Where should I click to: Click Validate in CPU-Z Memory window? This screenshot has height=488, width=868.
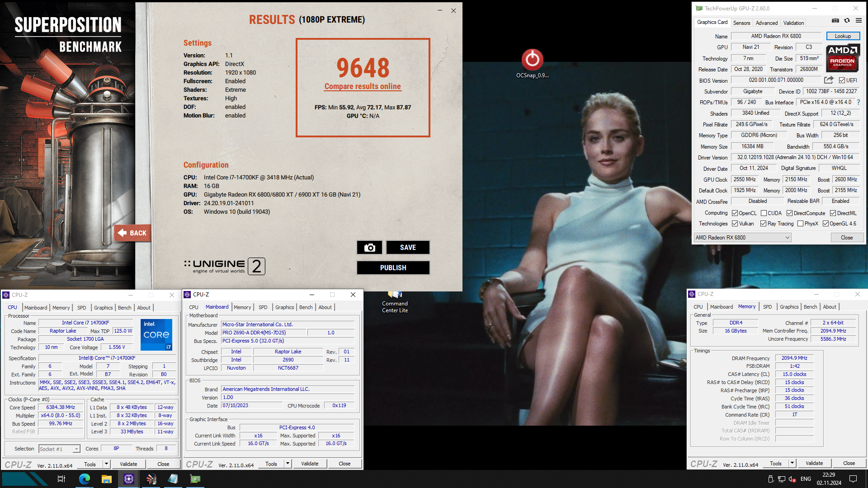[x=814, y=463]
